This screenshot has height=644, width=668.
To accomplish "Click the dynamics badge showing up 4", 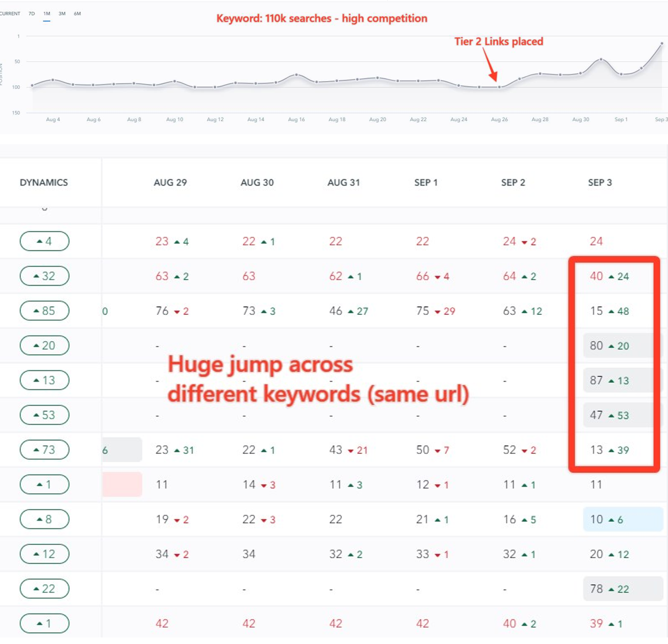I will click(x=44, y=241).
